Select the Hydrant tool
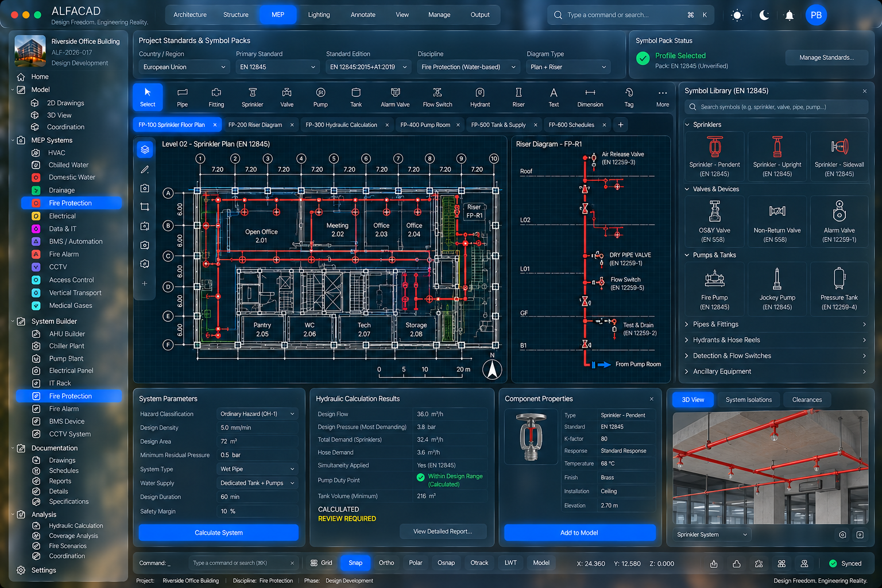 click(x=480, y=97)
